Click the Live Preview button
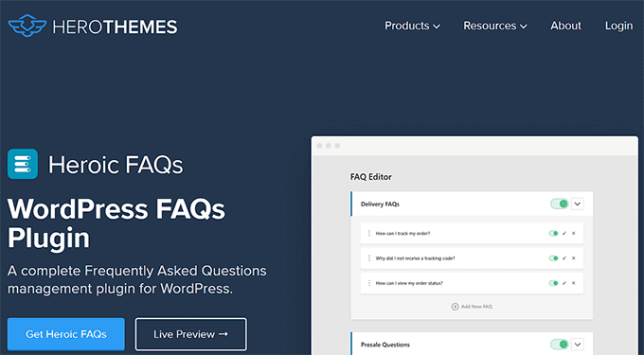The height and width of the screenshot is (355, 644). (x=191, y=334)
